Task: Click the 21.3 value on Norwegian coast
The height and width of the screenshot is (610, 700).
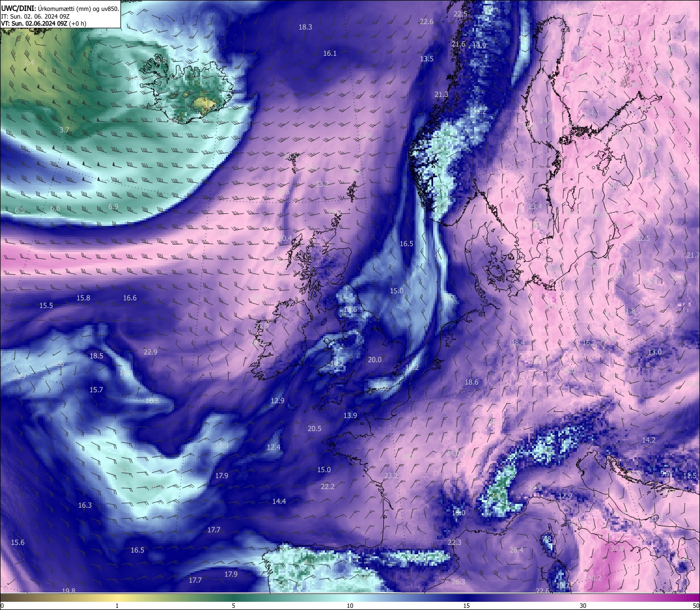Action: tap(441, 94)
